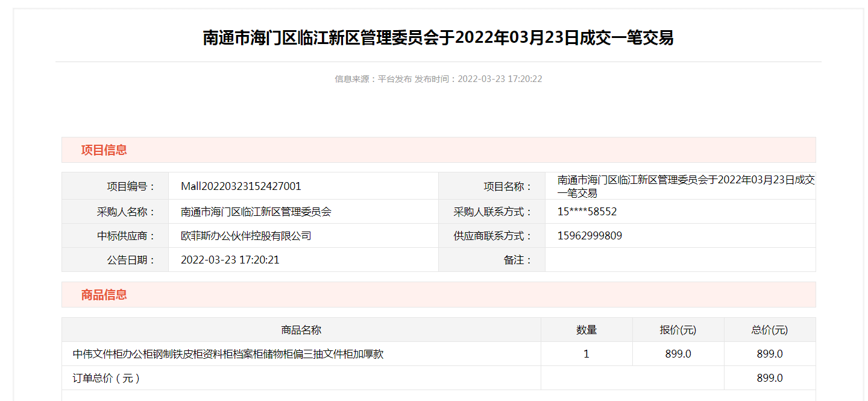Click supplier name 欧菲斯办公伙伴控股有限公司

click(246, 236)
